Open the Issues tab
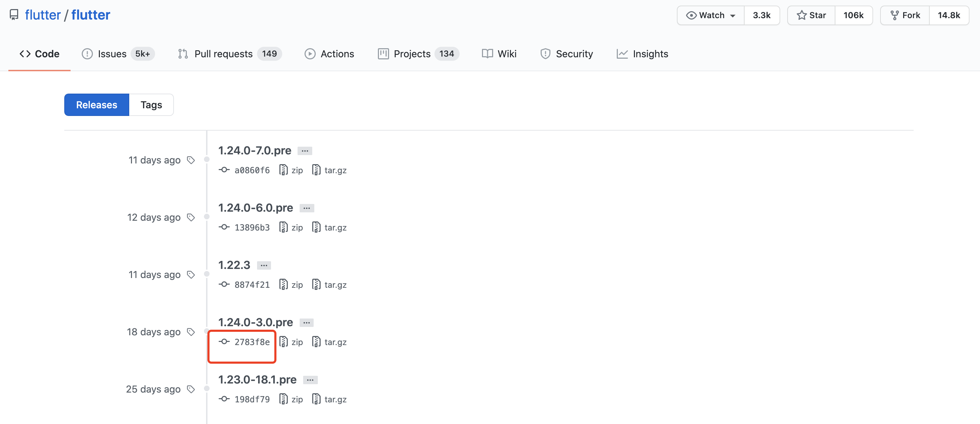 (x=112, y=54)
